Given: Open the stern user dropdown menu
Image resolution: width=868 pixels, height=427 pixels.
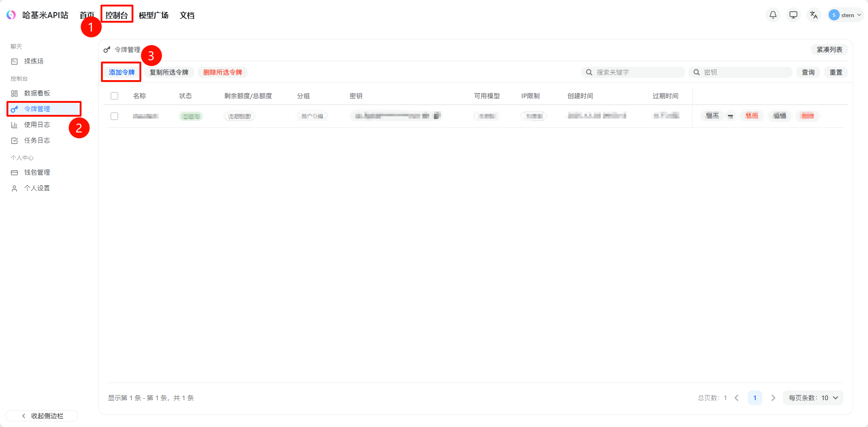Looking at the screenshot, I should coord(846,15).
